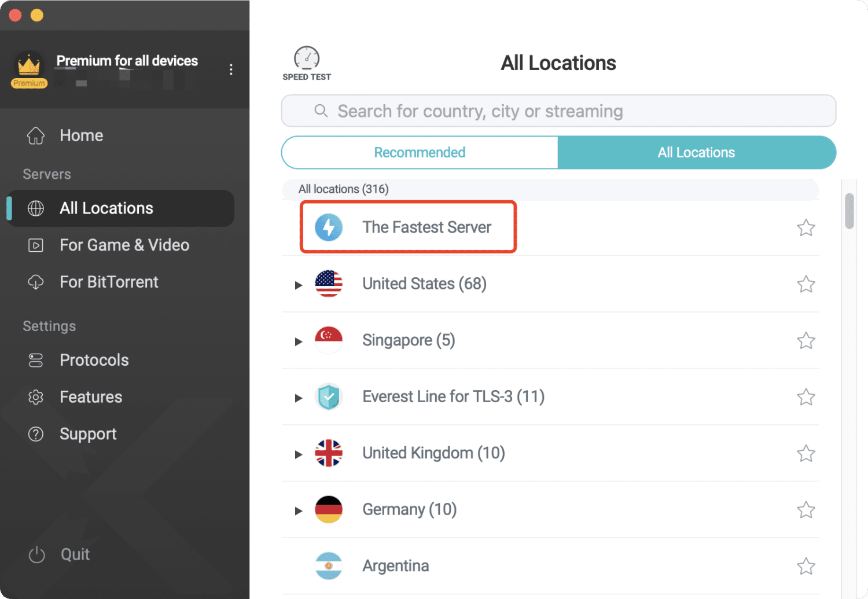Favorite The Fastest Server with star
This screenshot has height=599, width=868.
point(806,228)
